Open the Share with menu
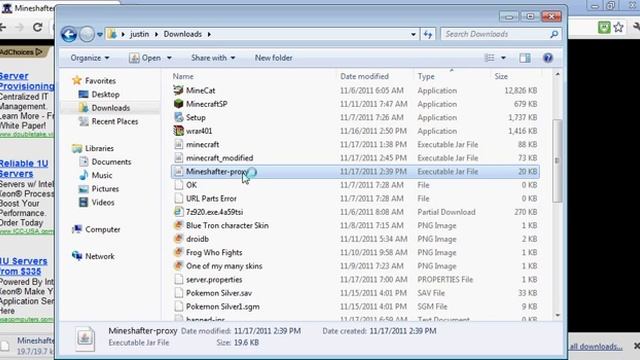The width and height of the screenshot is (640, 360). coord(213,58)
